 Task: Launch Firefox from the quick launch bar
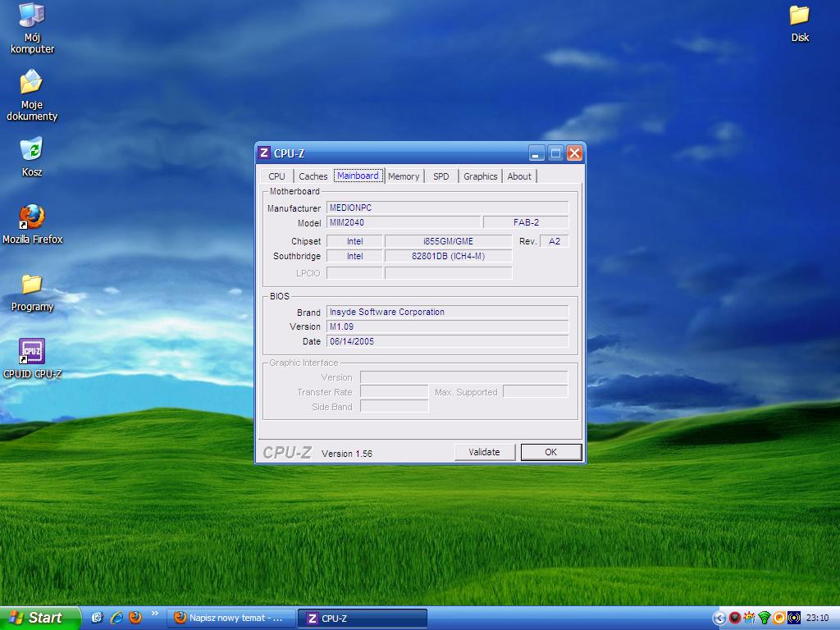point(135,618)
